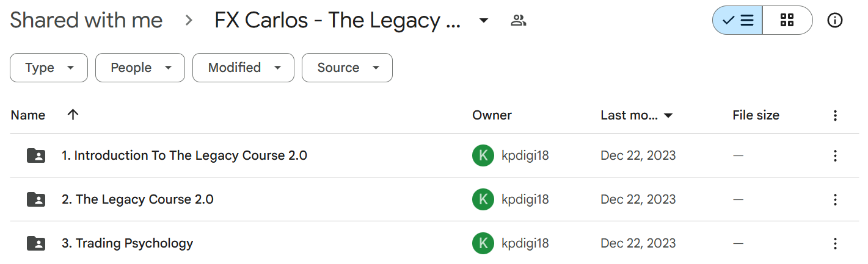Switch to grid layout view

click(x=787, y=21)
